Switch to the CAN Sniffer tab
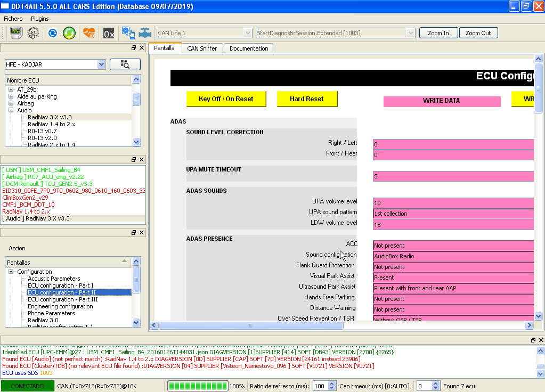Screen dimensions: 545x392 (202, 48)
